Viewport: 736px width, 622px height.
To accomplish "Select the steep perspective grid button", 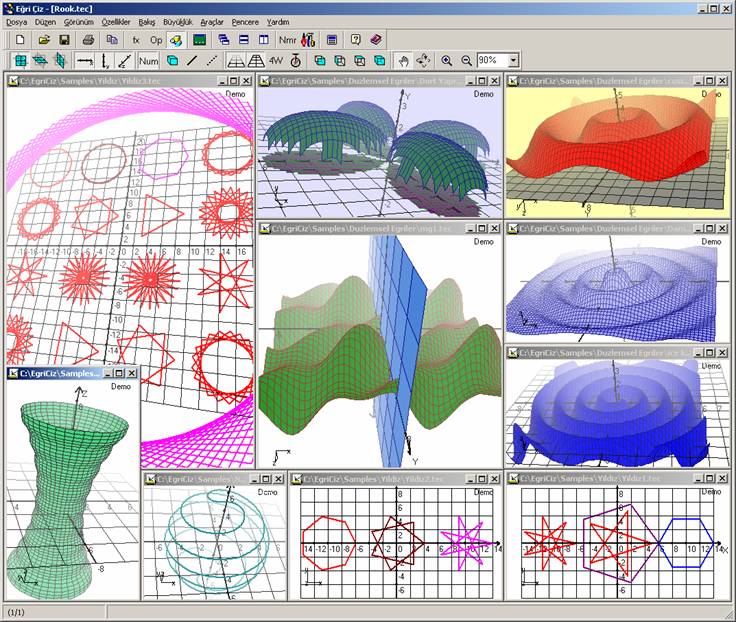I will coord(256,61).
